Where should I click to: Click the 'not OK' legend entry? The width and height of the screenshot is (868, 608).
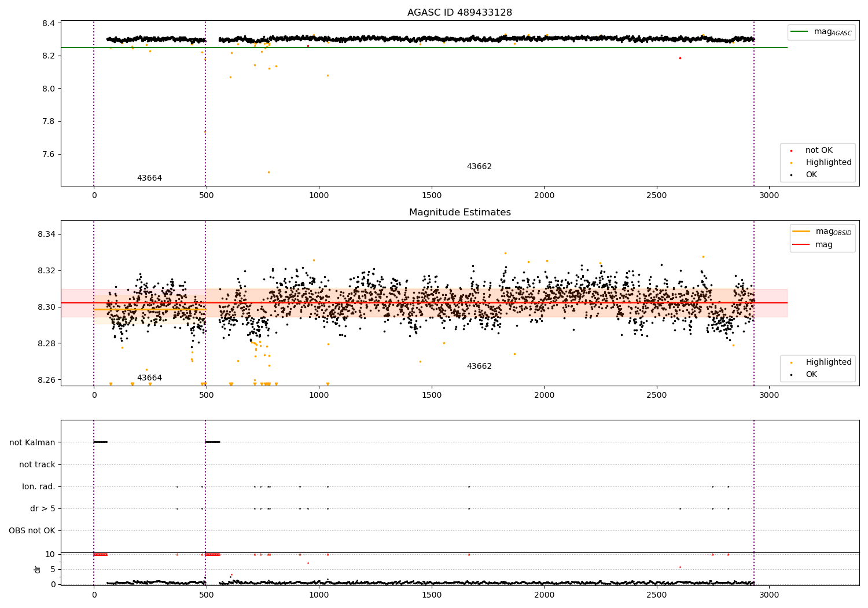(818, 150)
